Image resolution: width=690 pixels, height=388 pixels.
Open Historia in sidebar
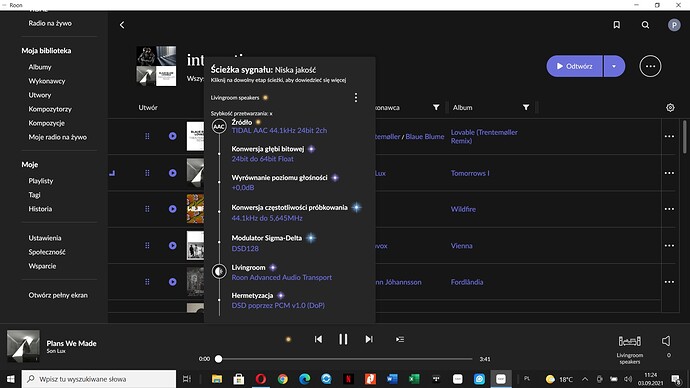pos(40,209)
